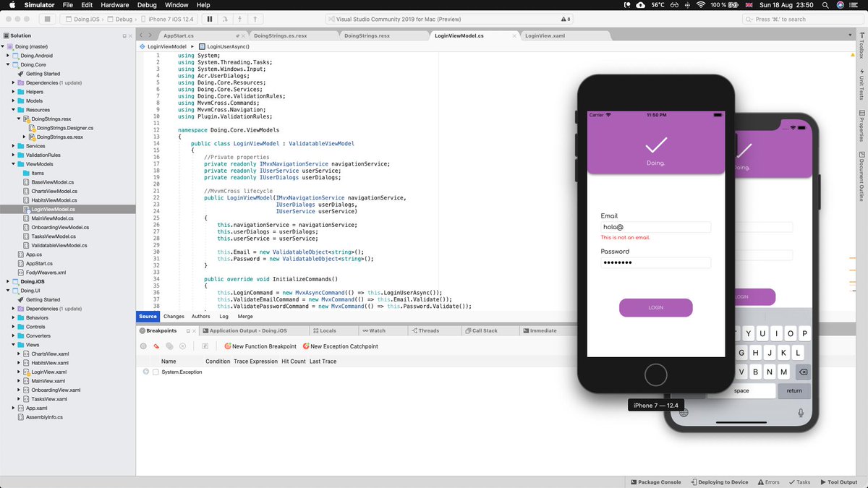Click the Step Into debug icon
Viewport: 868px width, 488px height.
[240, 19]
